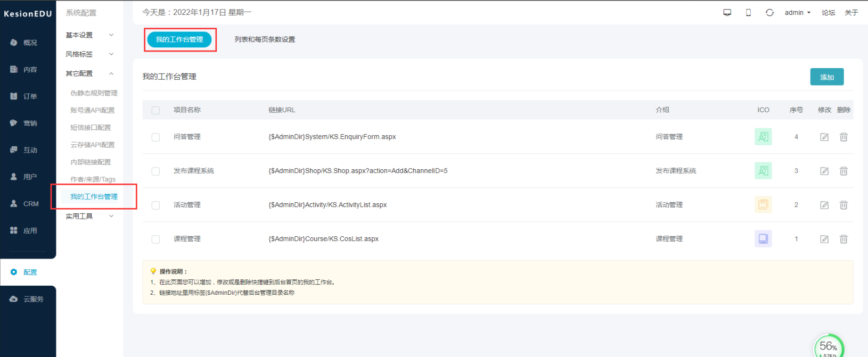Collapse the 其它配置 menu group

(89, 73)
